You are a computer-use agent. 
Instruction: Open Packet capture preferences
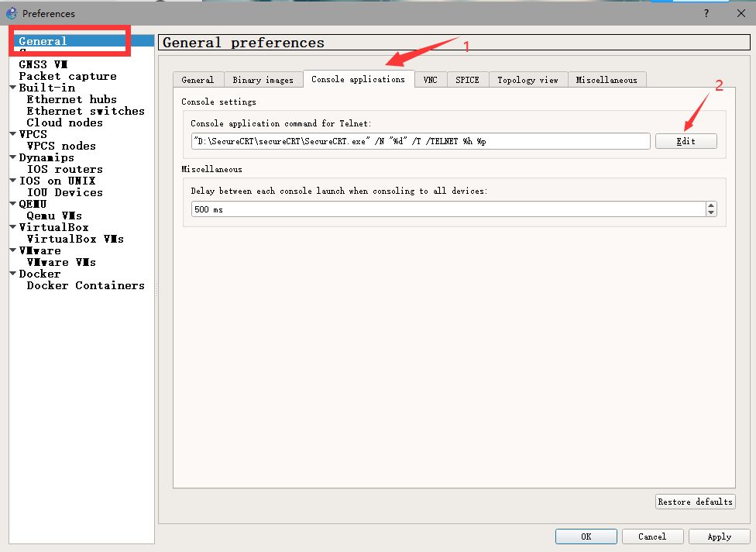[67, 76]
